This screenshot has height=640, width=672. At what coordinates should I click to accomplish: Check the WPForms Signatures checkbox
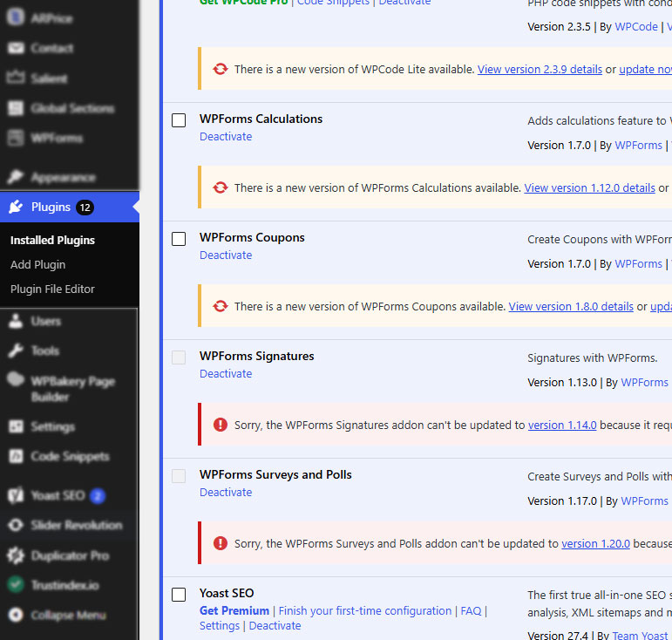[179, 357]
